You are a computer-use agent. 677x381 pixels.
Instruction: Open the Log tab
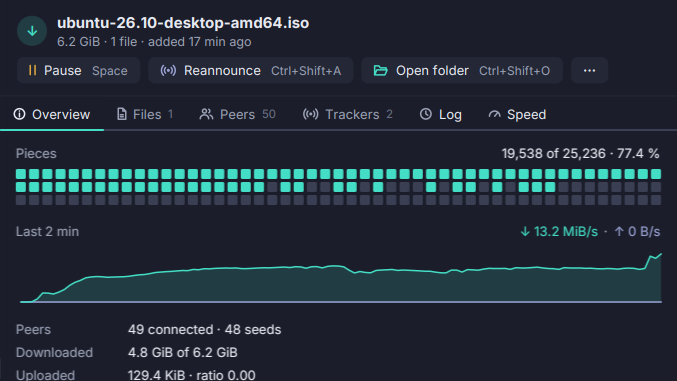pos(440,114)
